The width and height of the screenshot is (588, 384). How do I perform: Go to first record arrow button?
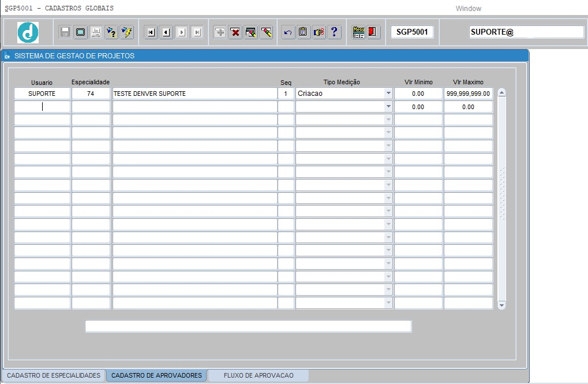coord(151,32)
